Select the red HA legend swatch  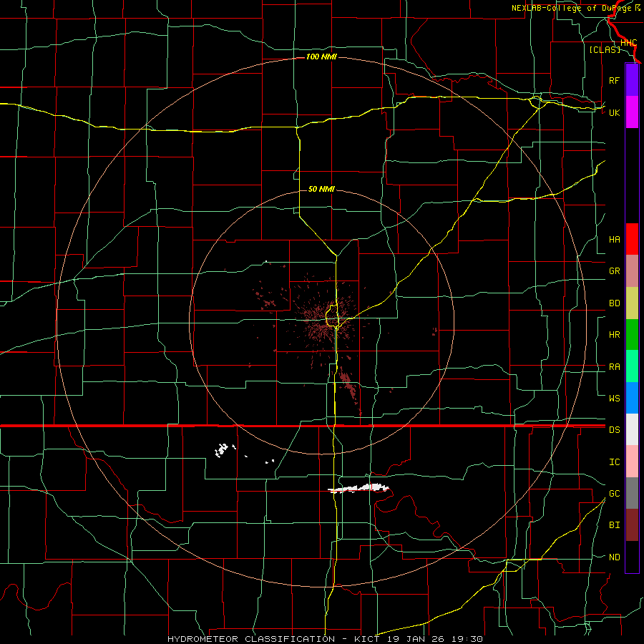632,239
